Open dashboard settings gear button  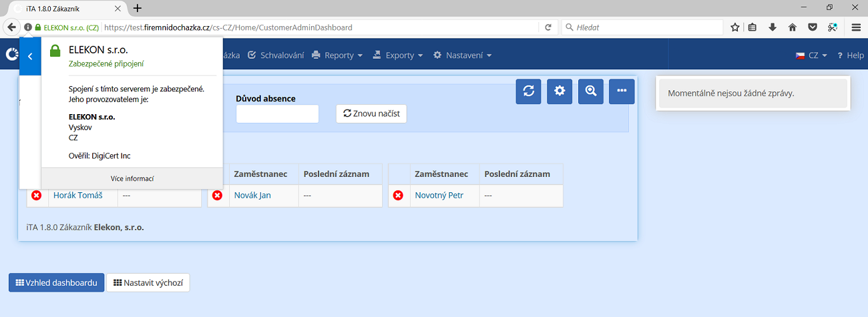560,91
